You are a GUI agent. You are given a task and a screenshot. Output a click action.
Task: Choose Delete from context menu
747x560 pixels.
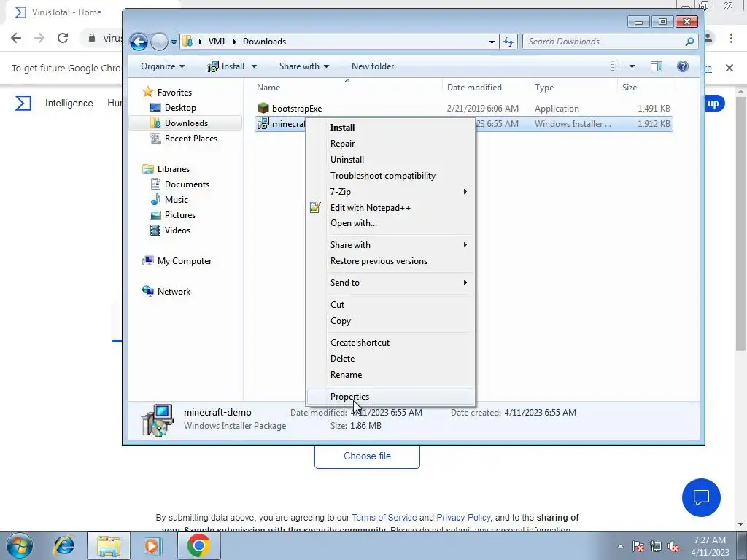[343, 359]
